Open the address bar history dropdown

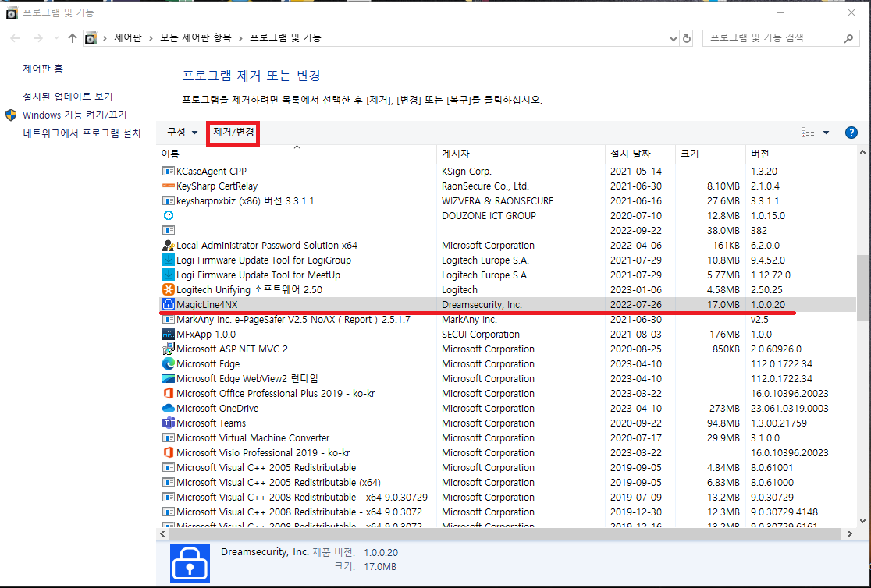(x=674, y=38)
